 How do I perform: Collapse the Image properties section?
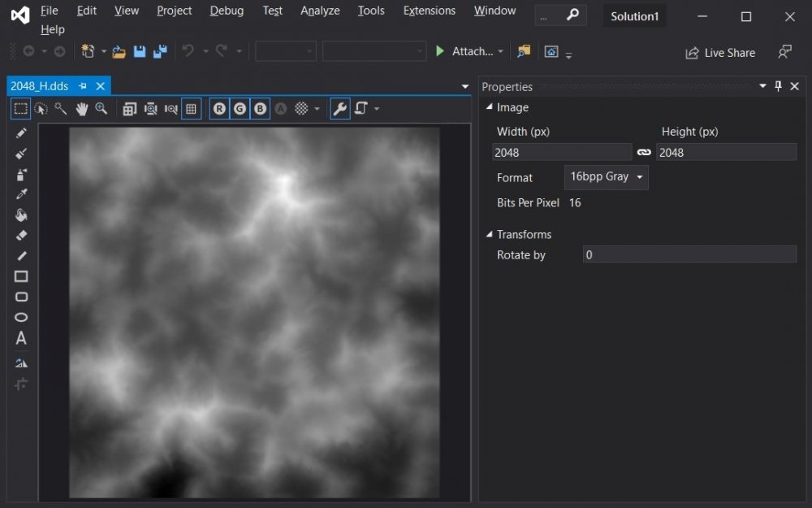[489, 107]
